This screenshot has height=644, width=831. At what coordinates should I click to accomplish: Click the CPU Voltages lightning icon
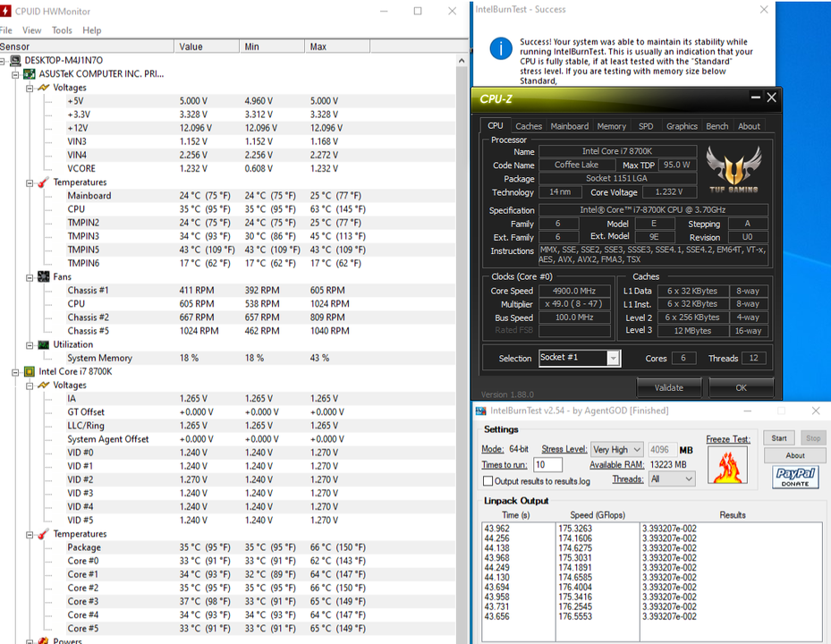[44, 386]
